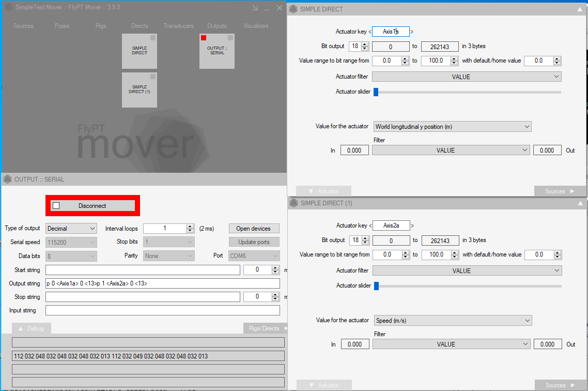Open the Visualizers menu

[256, 26]
